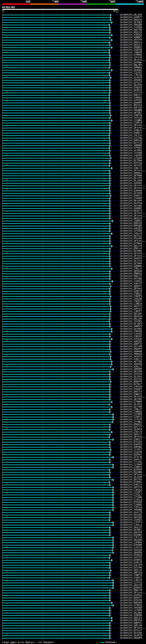This screenshot has height=644, width=146.
Task: Select hit label UniRef100_Q0HSS7
Action: click(x=131, y=196)
